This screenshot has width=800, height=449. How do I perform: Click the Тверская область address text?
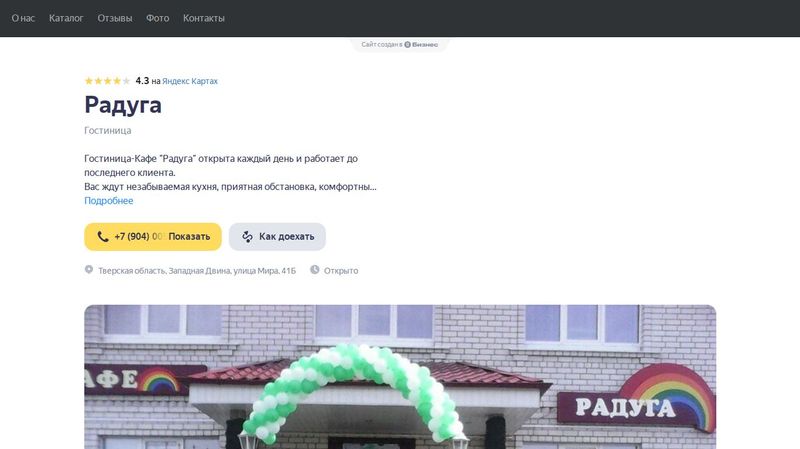(x=197, y=270)
